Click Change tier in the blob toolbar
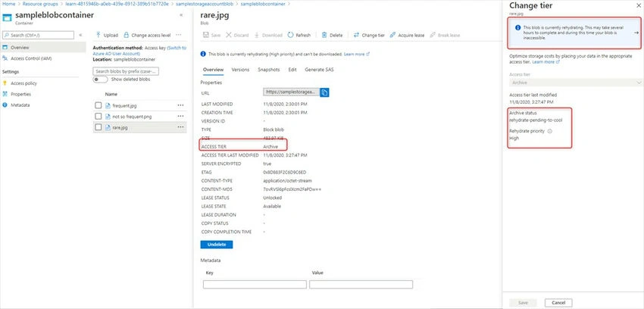The image size is (644, 309). [369, 36]
